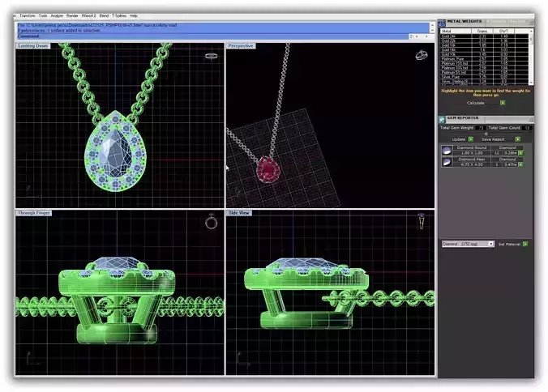Click the Metal column header
The width and height of the screenshot is (548, 392).
tap(456, 32)
